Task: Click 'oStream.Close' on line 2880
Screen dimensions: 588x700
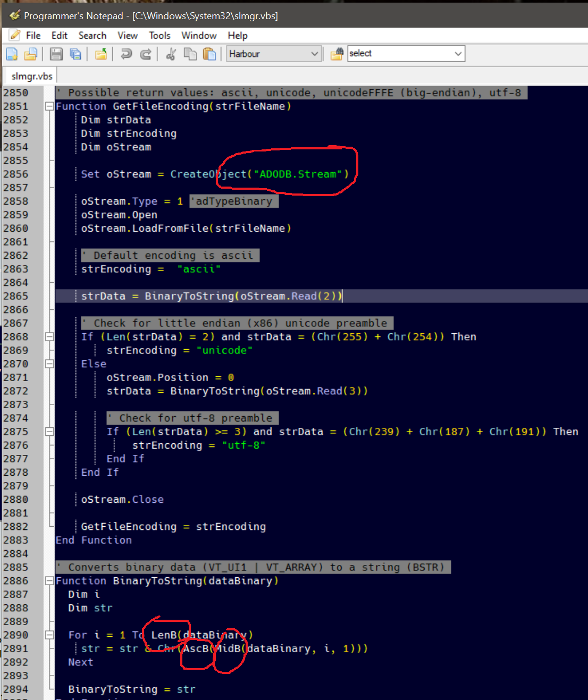Action: tap(122, 499)
